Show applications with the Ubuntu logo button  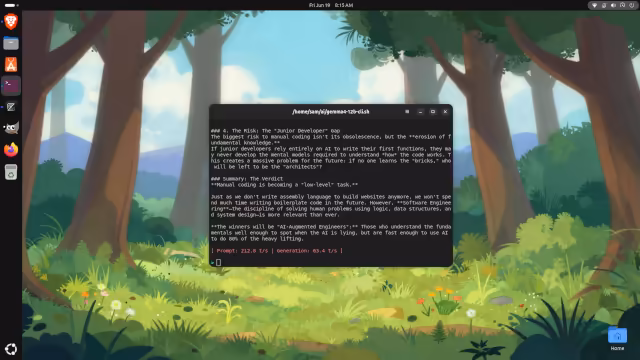coord(11,349)
